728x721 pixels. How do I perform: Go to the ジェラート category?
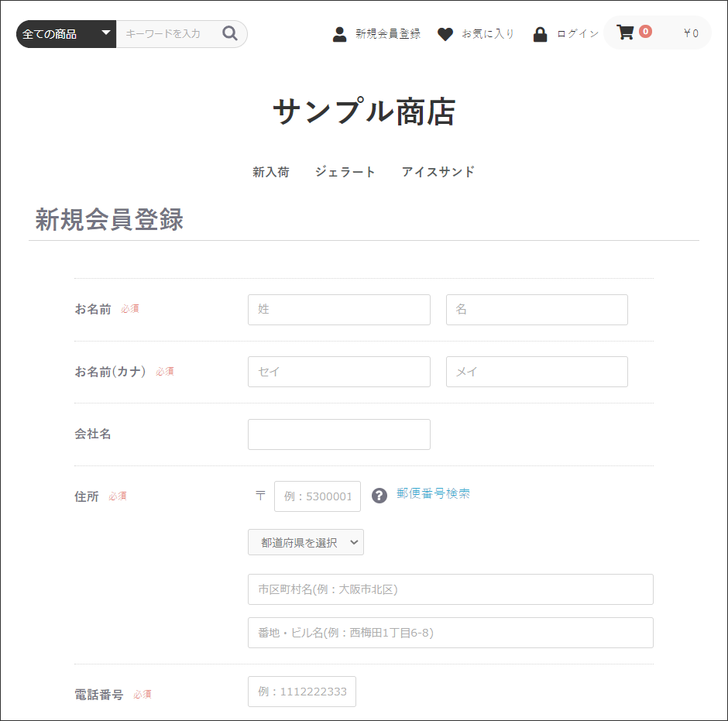345,172
